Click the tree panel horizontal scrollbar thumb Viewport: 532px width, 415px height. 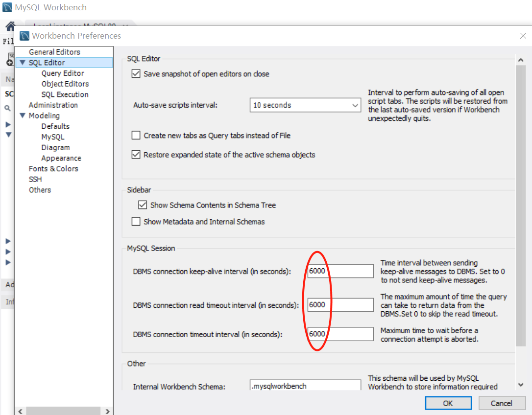pyautogui.click(x=64, y=411)
